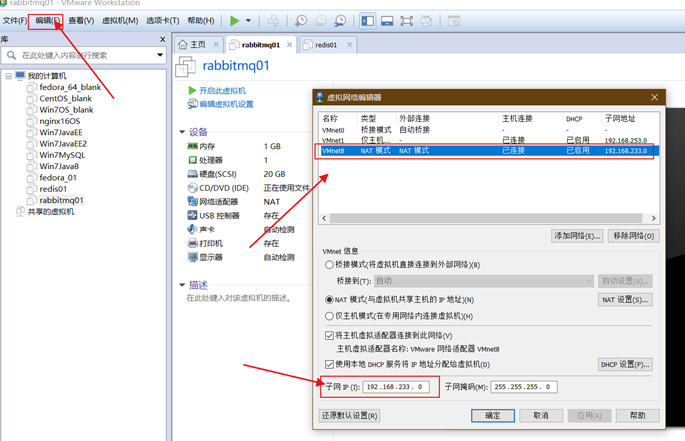Click the revert to snapshot toolbar icon
Screen dimensions: 685x441
[321, 21]
